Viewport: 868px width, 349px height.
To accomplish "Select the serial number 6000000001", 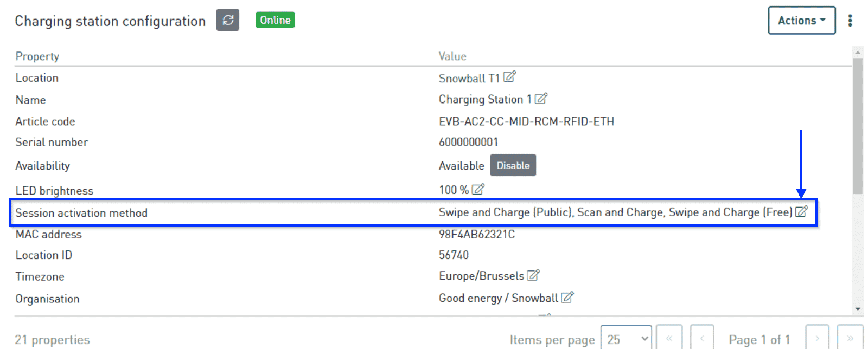I will point(468,142).
